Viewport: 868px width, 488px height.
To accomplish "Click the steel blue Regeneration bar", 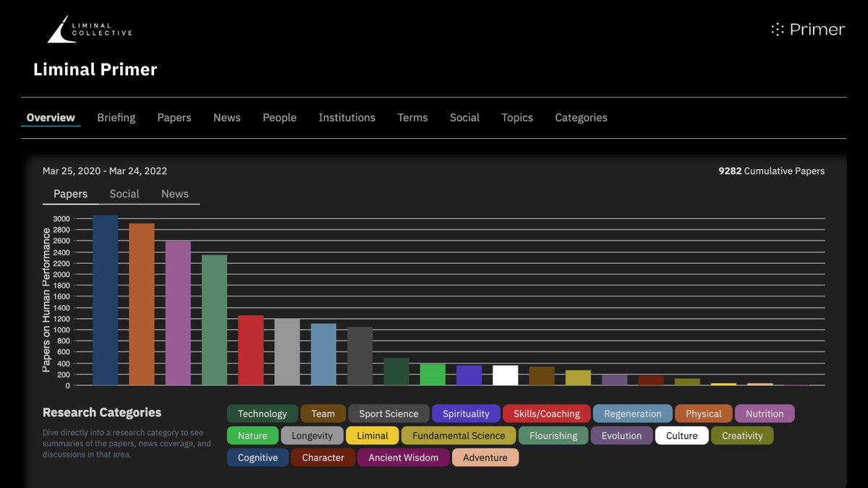I will 323,354.
